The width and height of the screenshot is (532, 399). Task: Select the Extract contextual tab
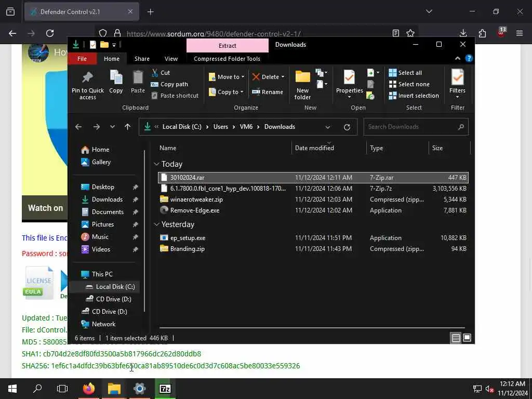pyautogui.click(x=228, y=46)
